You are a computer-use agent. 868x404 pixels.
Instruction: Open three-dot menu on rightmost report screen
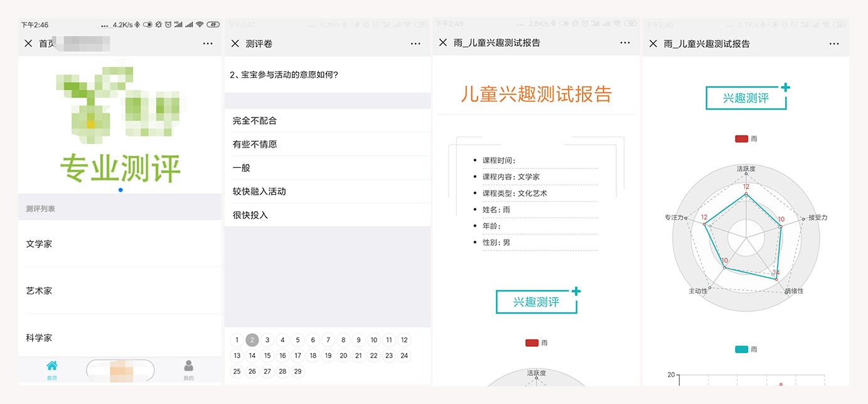click(x=834, y=43)
